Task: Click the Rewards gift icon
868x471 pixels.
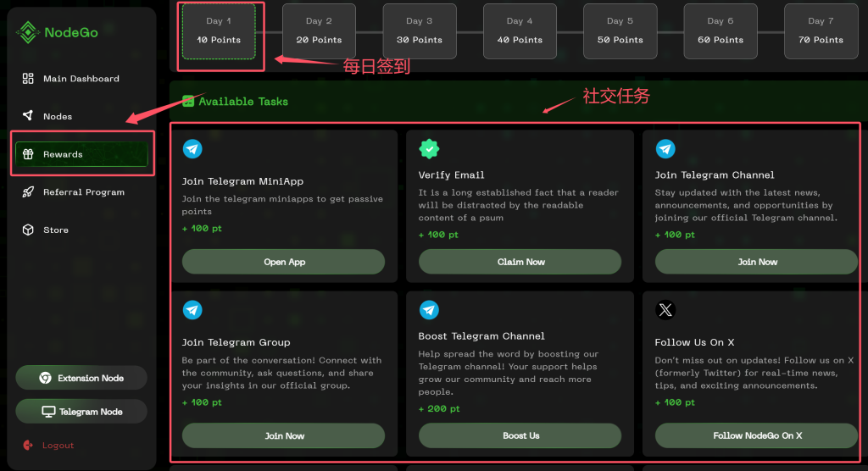Action: (28, 154)
